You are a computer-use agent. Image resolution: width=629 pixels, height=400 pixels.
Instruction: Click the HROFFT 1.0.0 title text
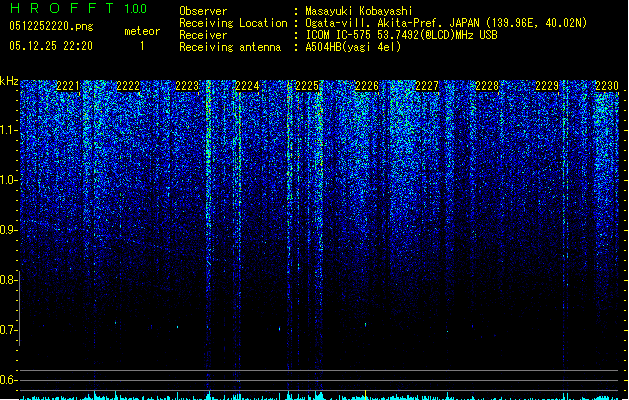point(78,8)
